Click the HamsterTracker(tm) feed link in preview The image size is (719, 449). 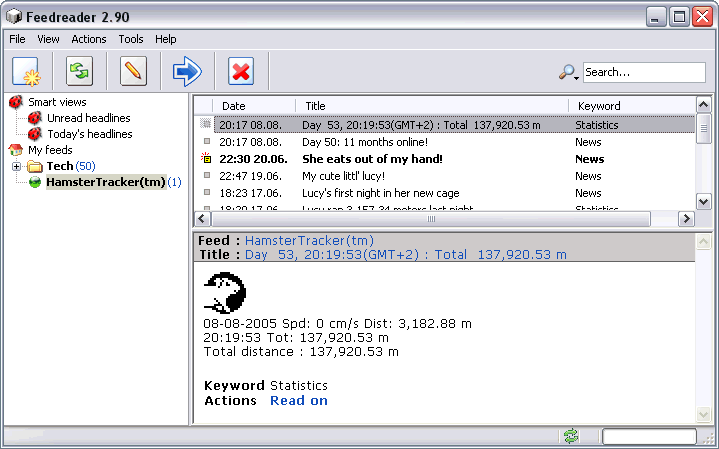(310, 240)
